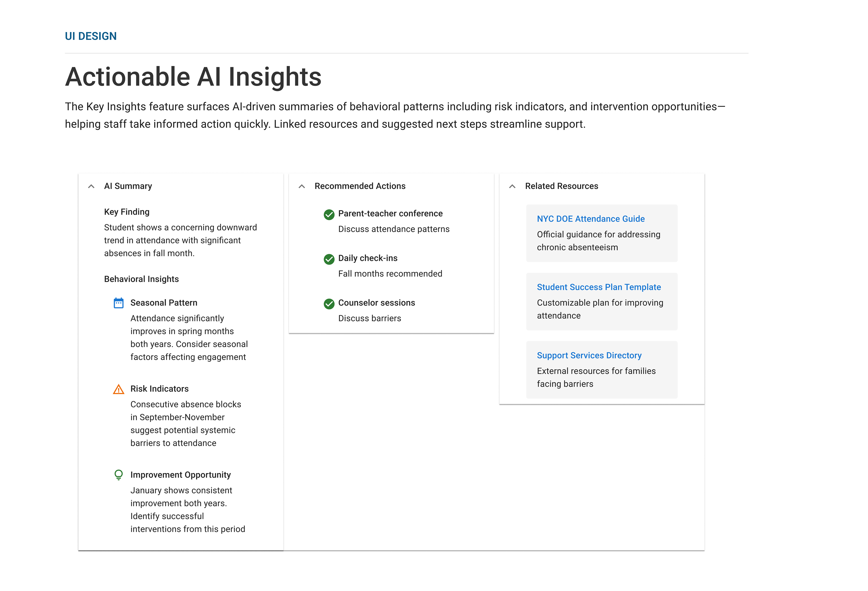Collapse the AI Summary panel chevron

(91, 186)
